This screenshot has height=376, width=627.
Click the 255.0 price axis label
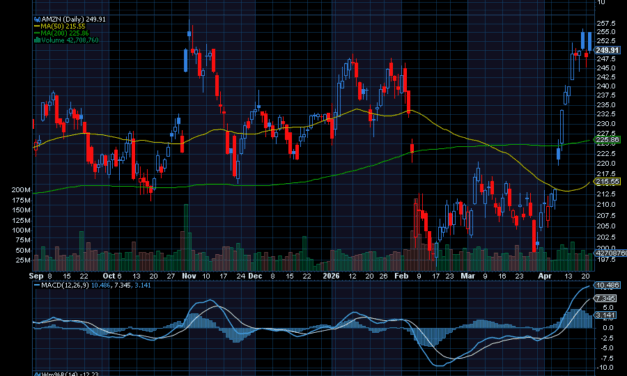(606, 32)
